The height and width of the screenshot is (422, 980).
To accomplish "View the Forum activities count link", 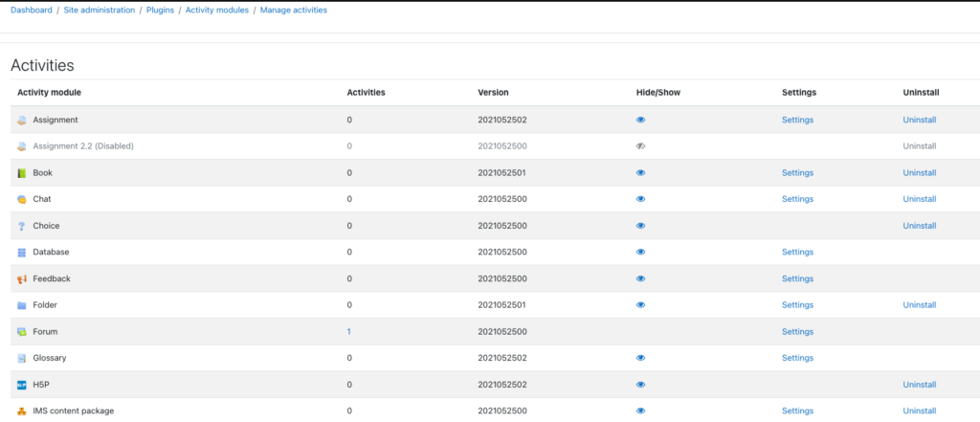I will click(348, 332).
